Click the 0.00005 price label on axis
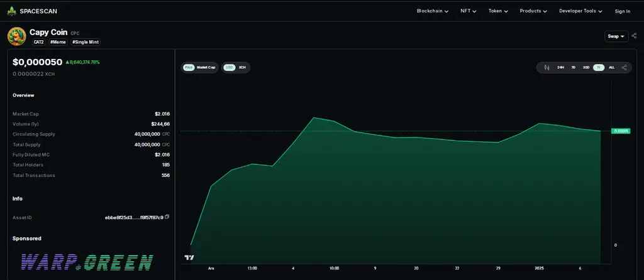This screenshot has height=280, width=644. [x=621, y=131]
